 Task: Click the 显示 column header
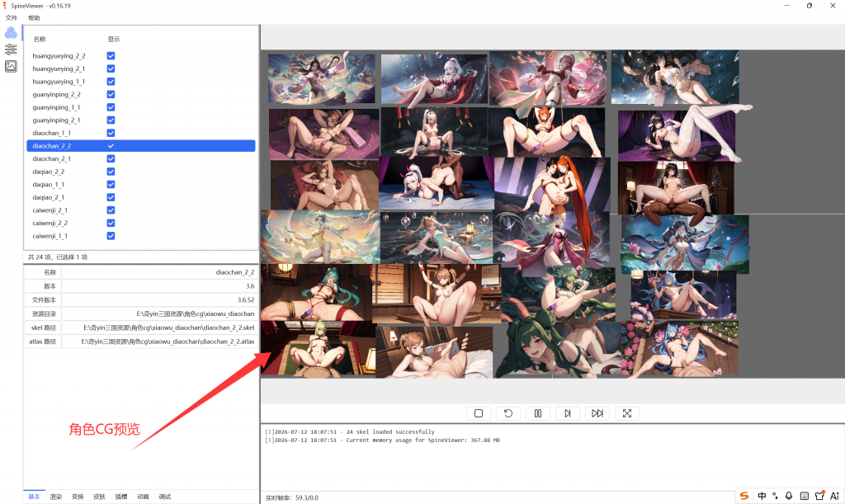tap(114, 40)
